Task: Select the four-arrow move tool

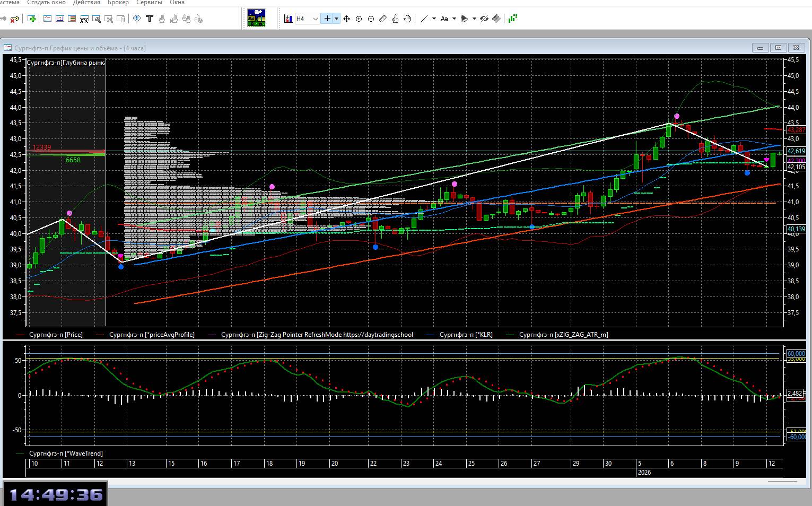Action: point(346,19)
